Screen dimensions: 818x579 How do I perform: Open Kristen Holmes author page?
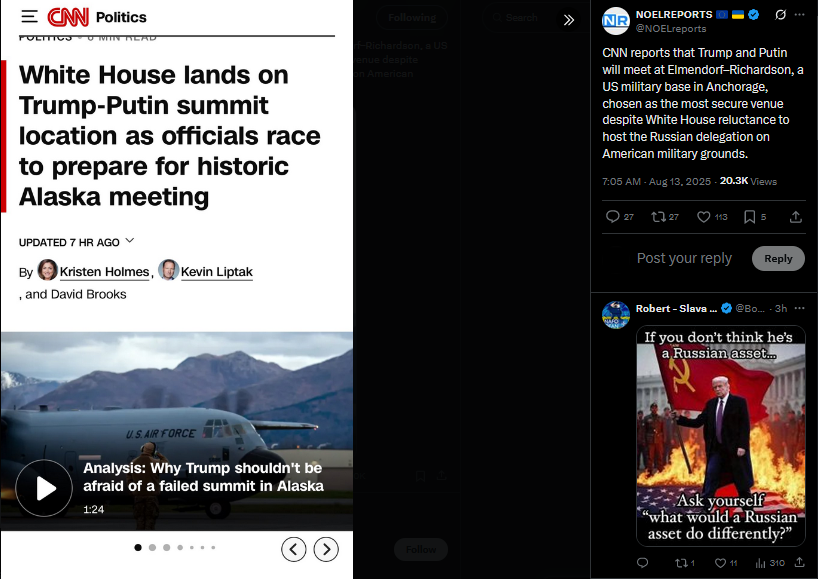(x=104, y=272)
